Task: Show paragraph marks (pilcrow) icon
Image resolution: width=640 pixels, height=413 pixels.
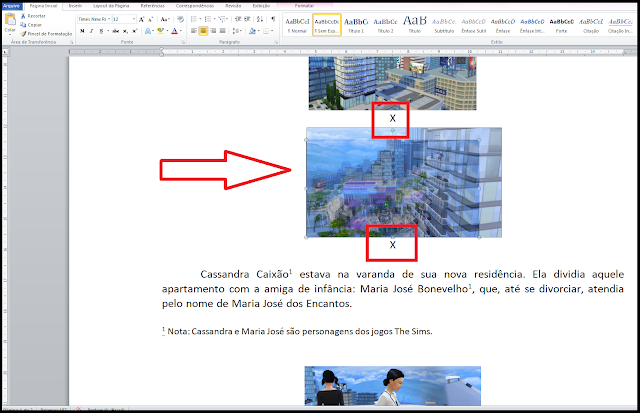Action: pyautogui.click(x=273, y=19)
